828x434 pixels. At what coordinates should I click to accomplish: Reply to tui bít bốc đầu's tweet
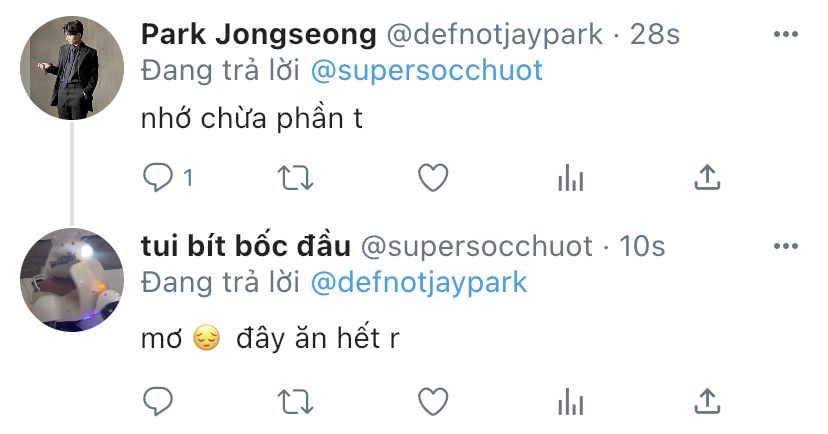click(x=158, y=401)
